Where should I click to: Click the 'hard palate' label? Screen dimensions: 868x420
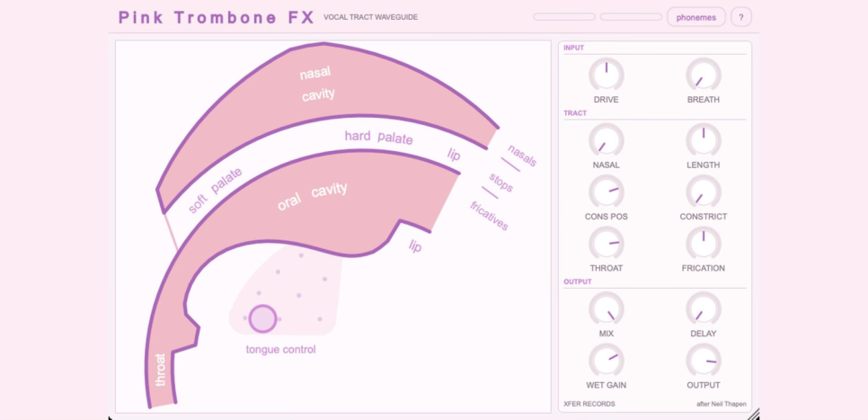(378, 137)
